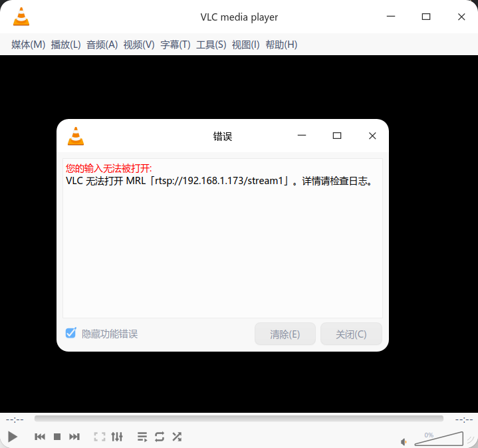This screenshot has height=448, width=478.
Task: Uncheck the 隐藏功能错误 checkbox
Action: [x=70, y=333]
